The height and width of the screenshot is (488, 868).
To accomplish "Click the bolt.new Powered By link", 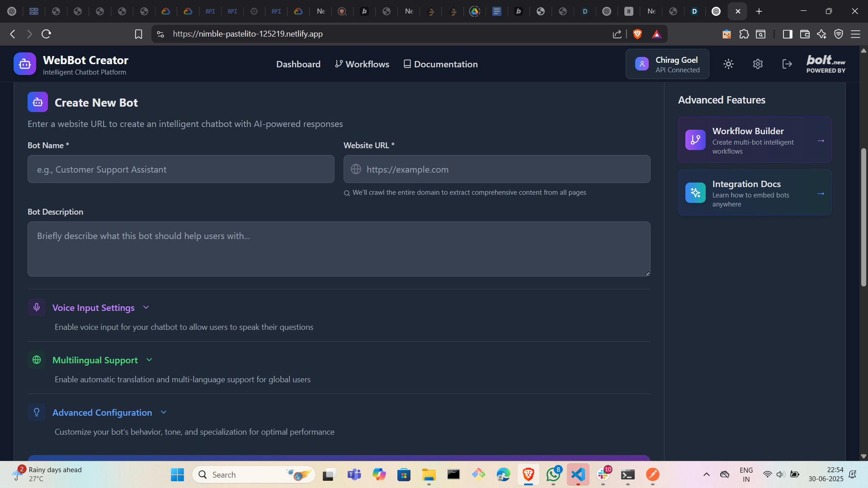I will coord(826,64).
